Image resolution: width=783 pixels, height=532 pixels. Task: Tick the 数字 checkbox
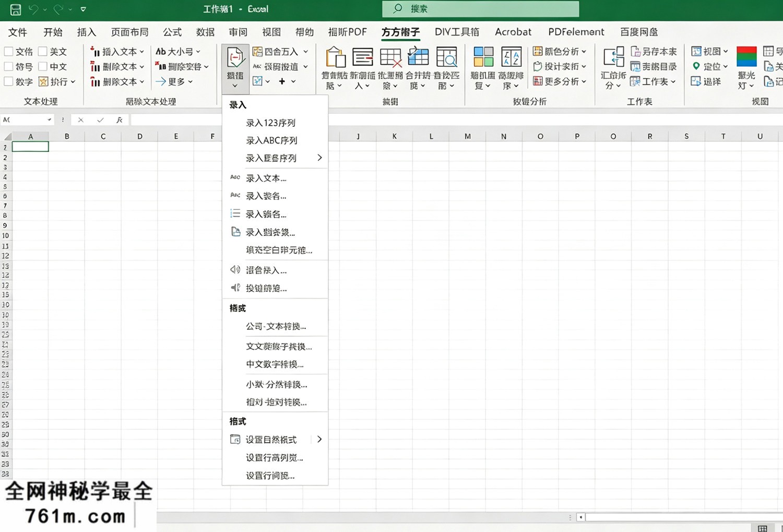[8, 81]
